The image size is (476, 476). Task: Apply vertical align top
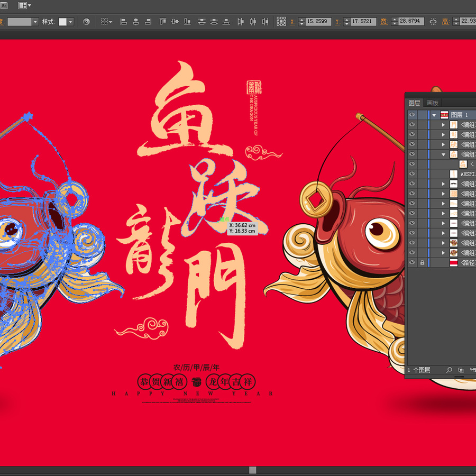click(x=163, y=22)
